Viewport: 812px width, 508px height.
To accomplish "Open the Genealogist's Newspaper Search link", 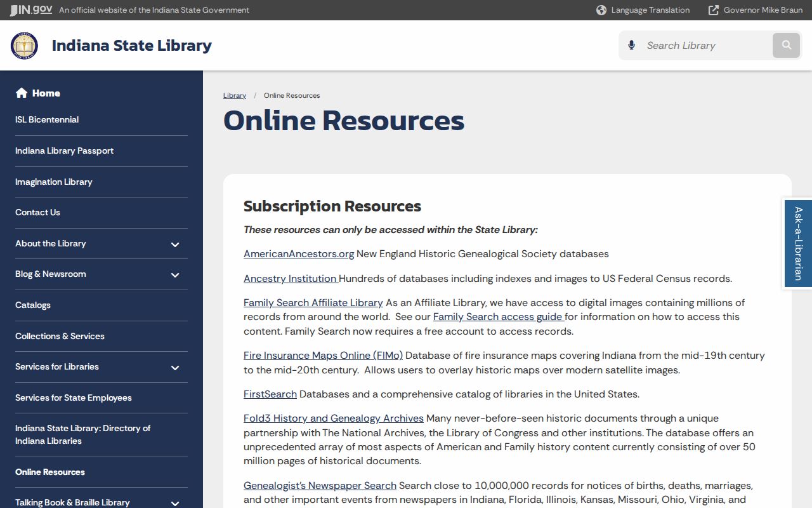I will tap(320, 486).
